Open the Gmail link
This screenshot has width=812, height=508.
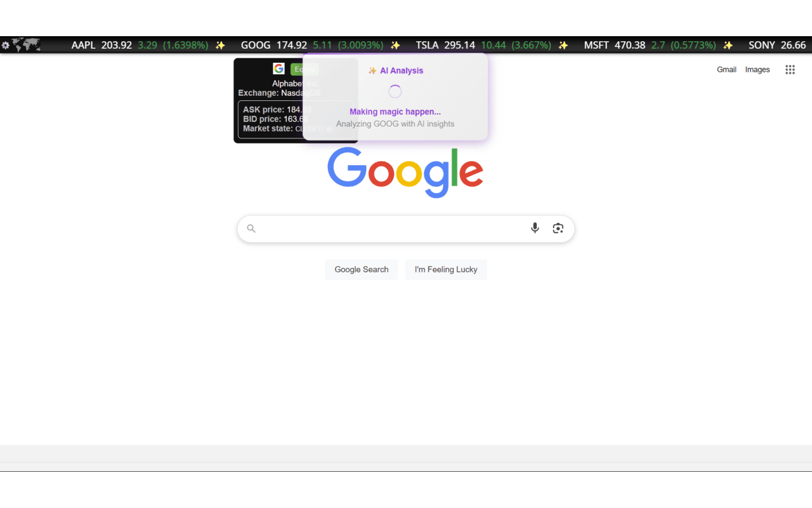(x=726, y=70)
